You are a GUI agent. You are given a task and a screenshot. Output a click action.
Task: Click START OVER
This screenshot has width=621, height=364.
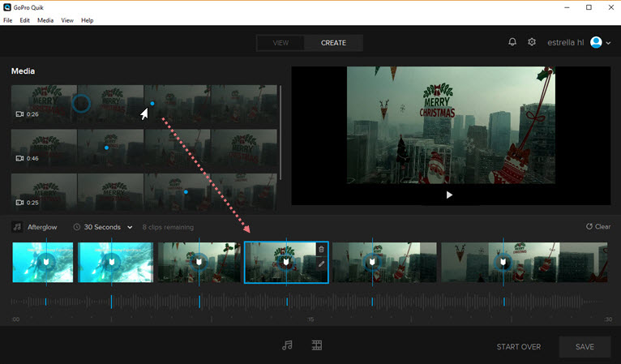pos(519,347)
